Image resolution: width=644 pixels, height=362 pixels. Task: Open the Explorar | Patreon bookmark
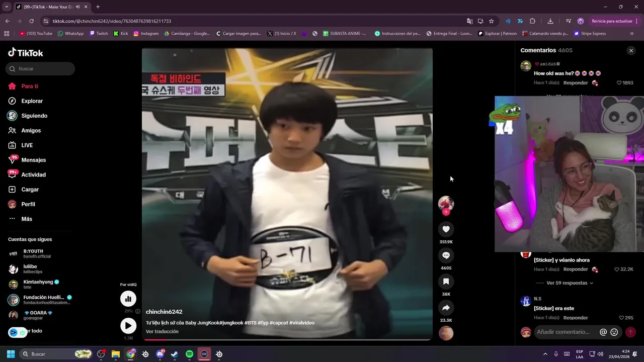tap(497, 34)
